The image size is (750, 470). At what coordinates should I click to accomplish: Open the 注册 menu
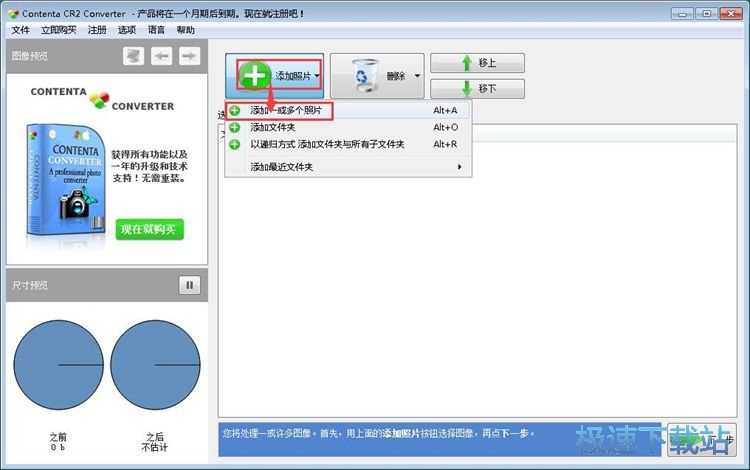pos(97,30)
